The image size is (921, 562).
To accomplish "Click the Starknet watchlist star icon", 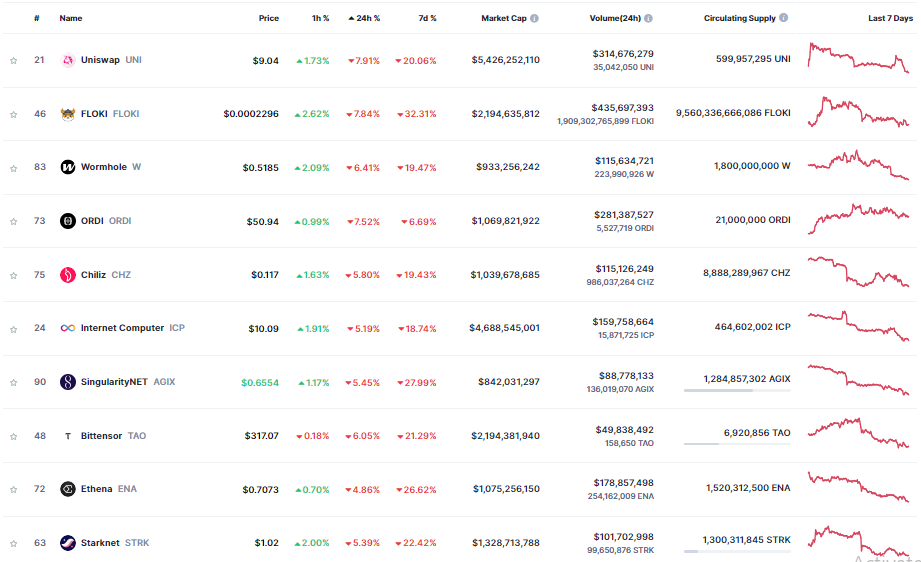I will (14, 543).
